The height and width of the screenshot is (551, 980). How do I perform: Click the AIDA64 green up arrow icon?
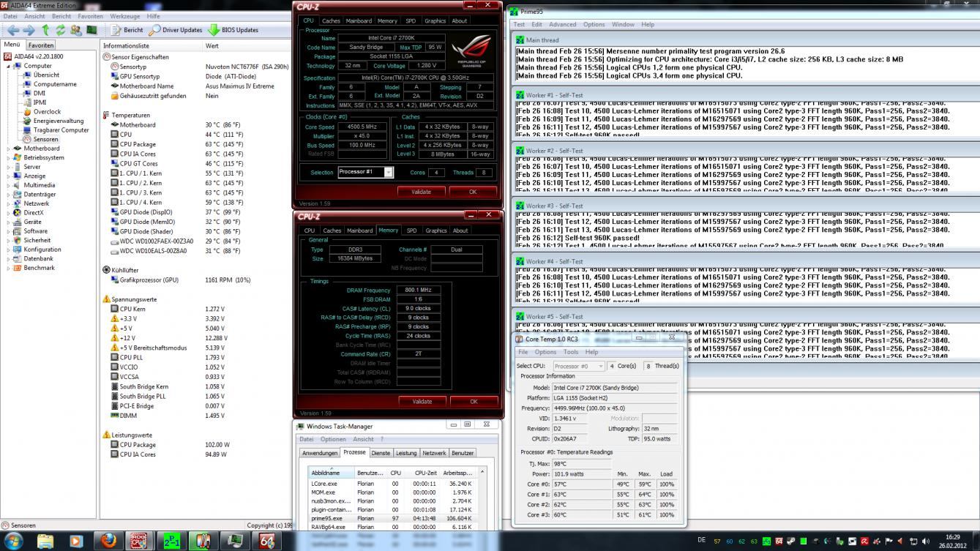(45, 30)
